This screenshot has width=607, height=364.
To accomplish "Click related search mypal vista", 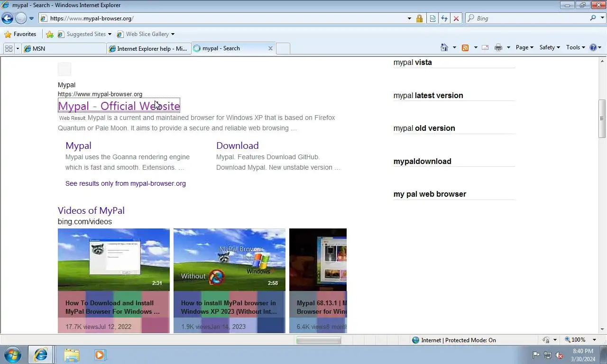I will (413, 62).
